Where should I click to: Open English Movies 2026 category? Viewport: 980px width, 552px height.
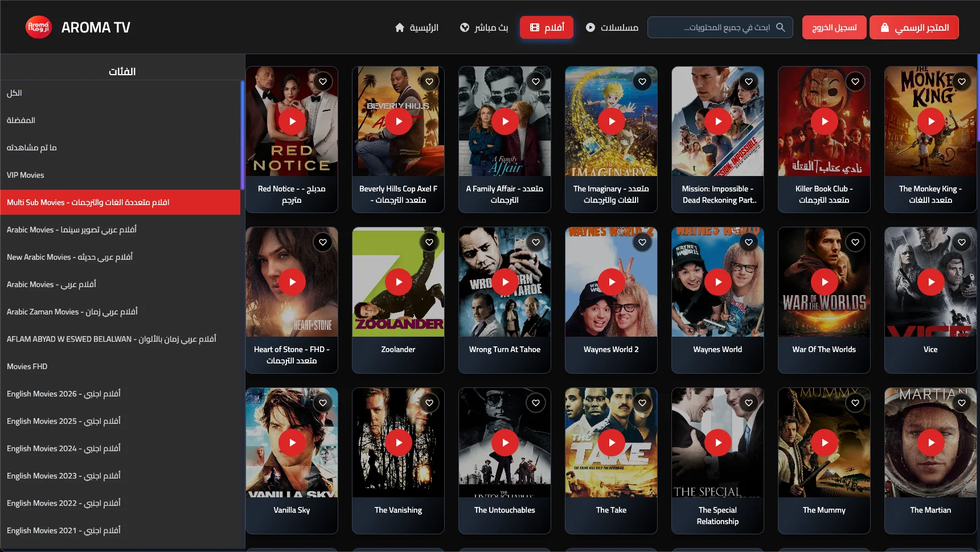(x=120, y=394)
